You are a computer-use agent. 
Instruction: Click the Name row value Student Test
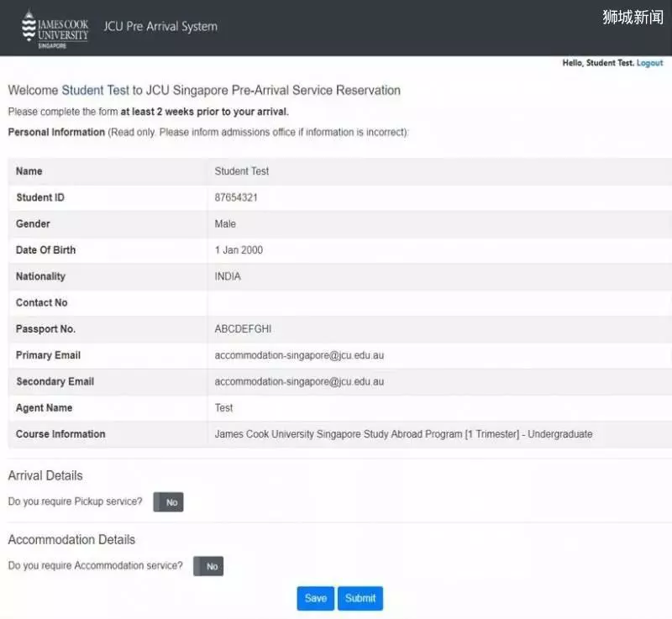[x=242, y=171]
